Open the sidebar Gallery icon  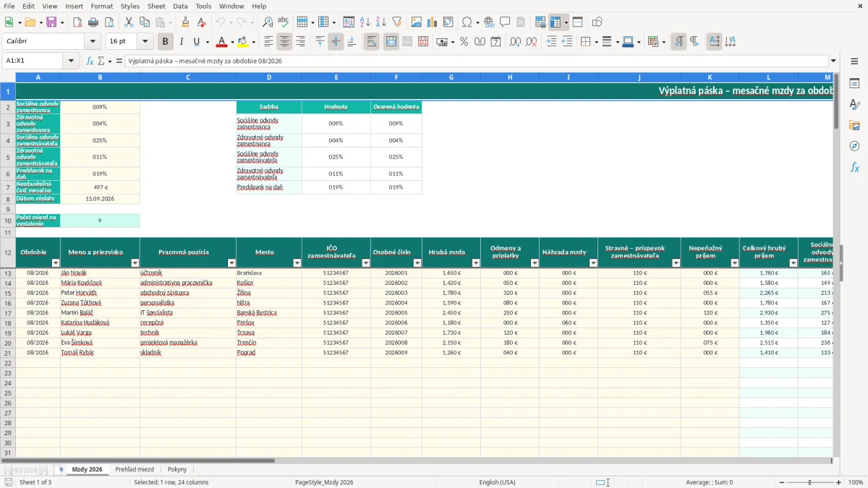[854, 125]
